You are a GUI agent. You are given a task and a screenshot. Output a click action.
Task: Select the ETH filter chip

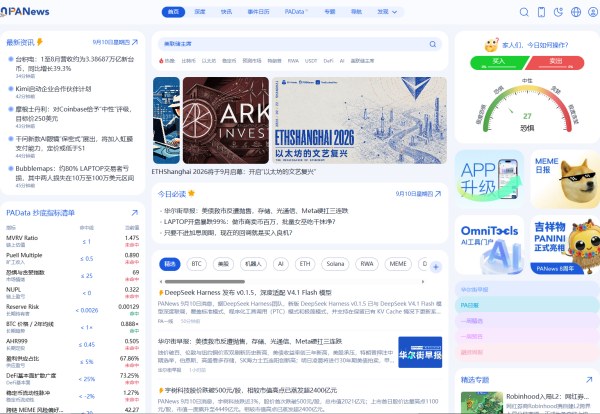305,264
